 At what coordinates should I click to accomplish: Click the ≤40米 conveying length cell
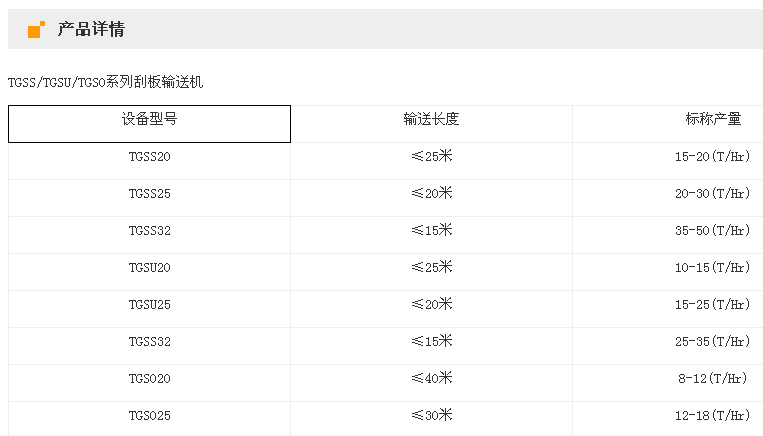click(x=431, y=378)
